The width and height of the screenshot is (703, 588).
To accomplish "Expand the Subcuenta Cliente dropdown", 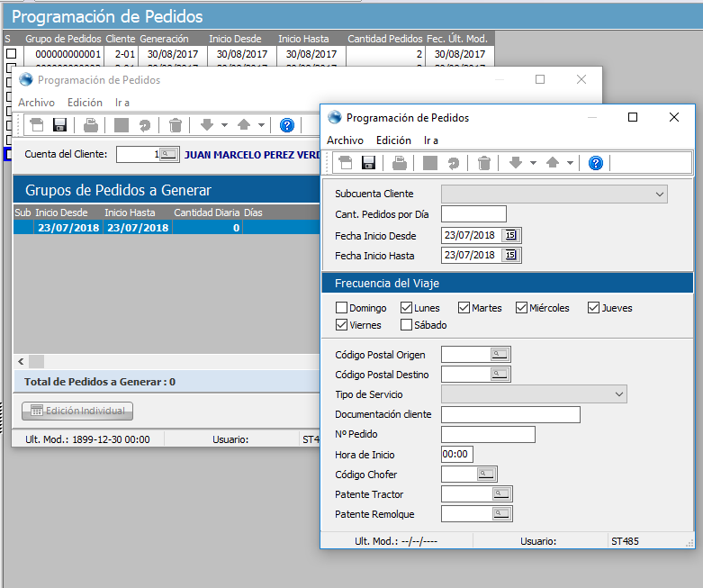I will click(x=660, y=194).
